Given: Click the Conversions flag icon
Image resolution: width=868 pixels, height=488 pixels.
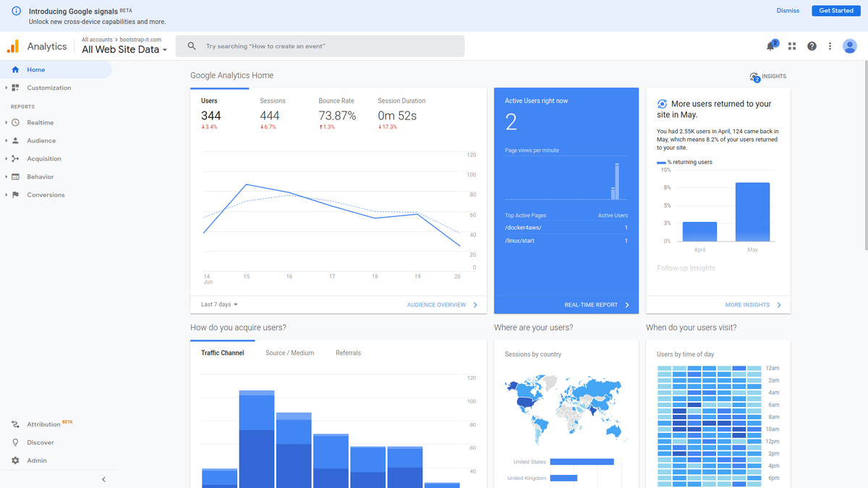Looking at the screenshot, I should pos(15,195).
